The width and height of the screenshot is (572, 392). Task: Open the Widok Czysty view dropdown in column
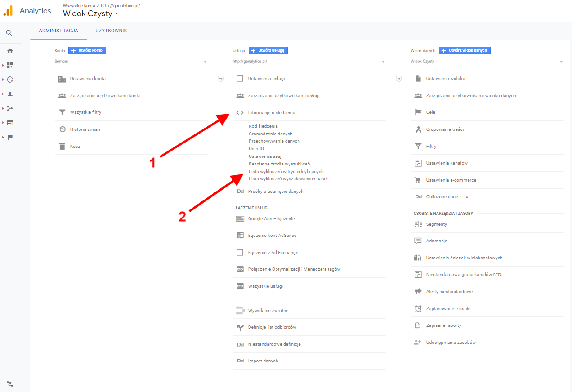tap(487, 62)
